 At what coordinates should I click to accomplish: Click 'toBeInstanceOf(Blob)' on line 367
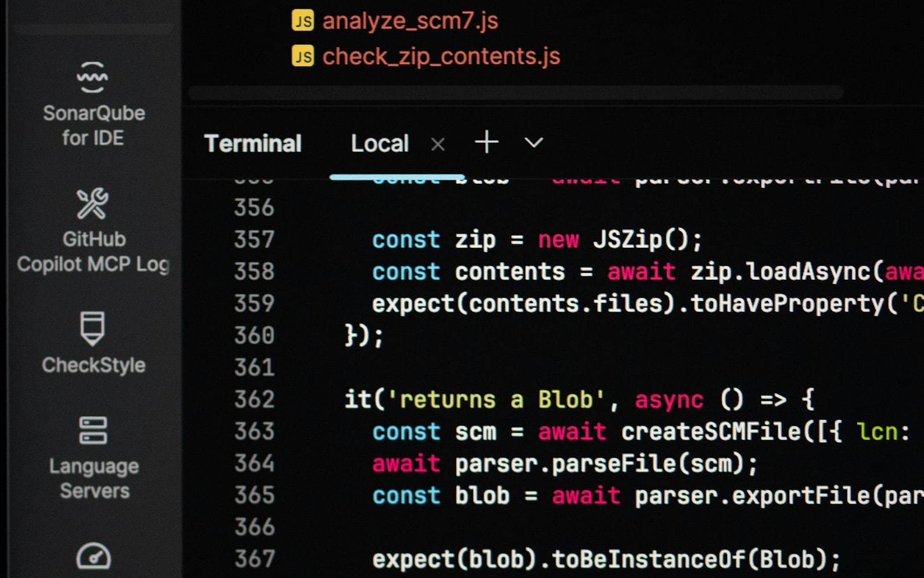(x=690, y=560)
